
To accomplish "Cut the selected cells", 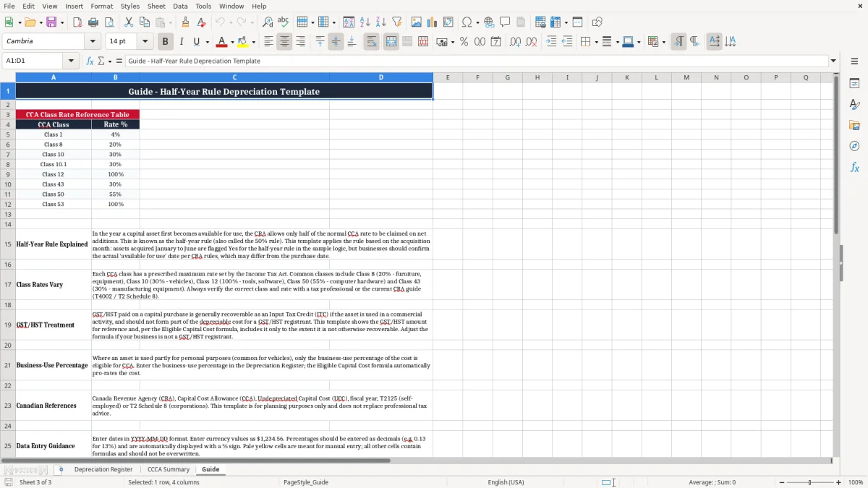I will 129,22.
